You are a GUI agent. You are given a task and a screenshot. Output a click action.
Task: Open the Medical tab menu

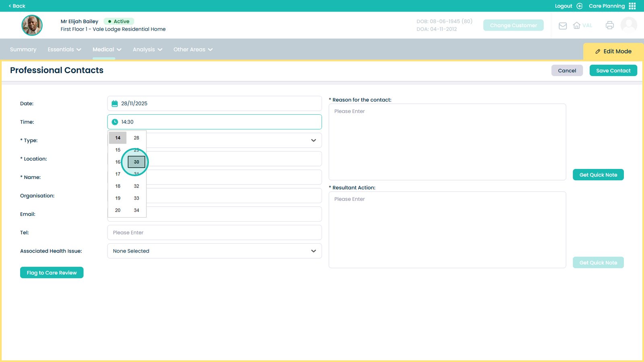coord(107,49)
